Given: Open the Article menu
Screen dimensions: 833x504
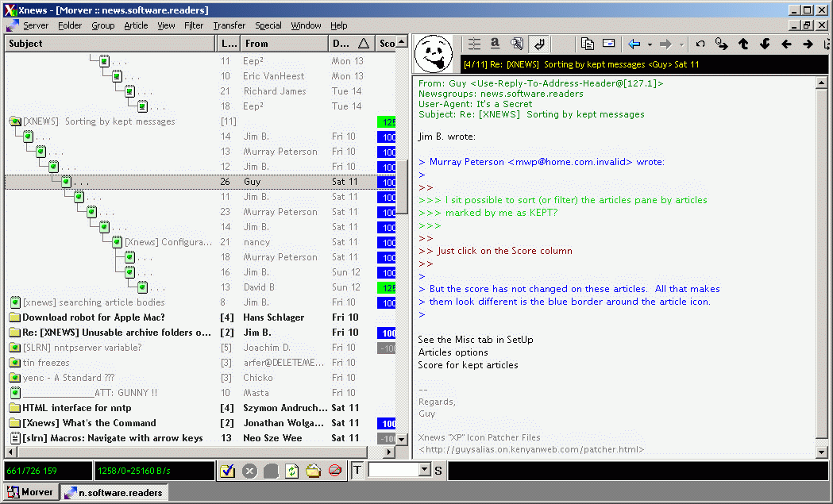Looking at the screenshot, I should pyautogui.click(x=136, y=25).
